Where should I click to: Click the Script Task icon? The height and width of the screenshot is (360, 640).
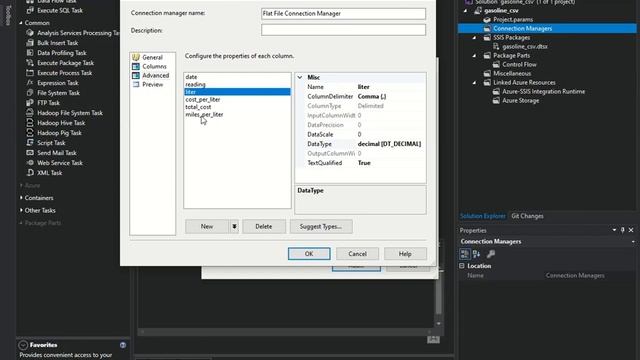(x=30, y=143)
